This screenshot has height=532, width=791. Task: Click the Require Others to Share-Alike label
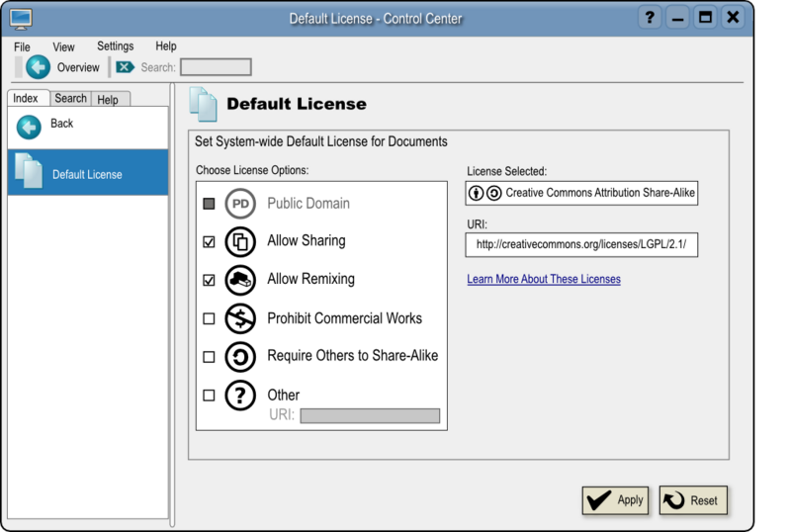tap(353, 356)
